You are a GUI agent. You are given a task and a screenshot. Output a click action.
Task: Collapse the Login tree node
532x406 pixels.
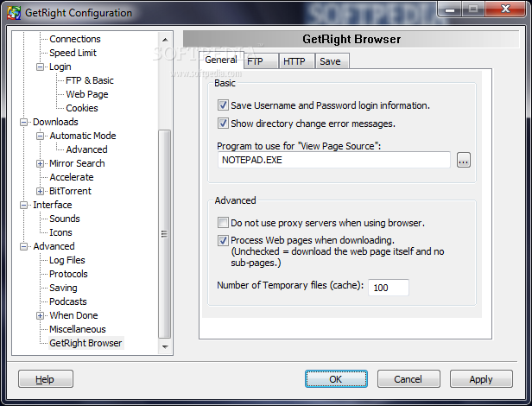[40, 67]
